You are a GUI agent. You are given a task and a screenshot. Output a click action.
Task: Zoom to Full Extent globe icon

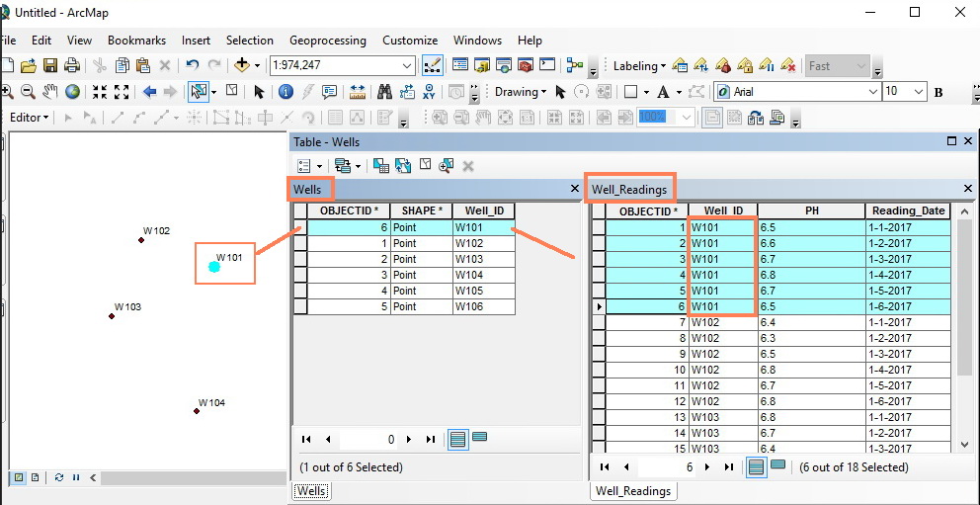click(x=72, y=92)
